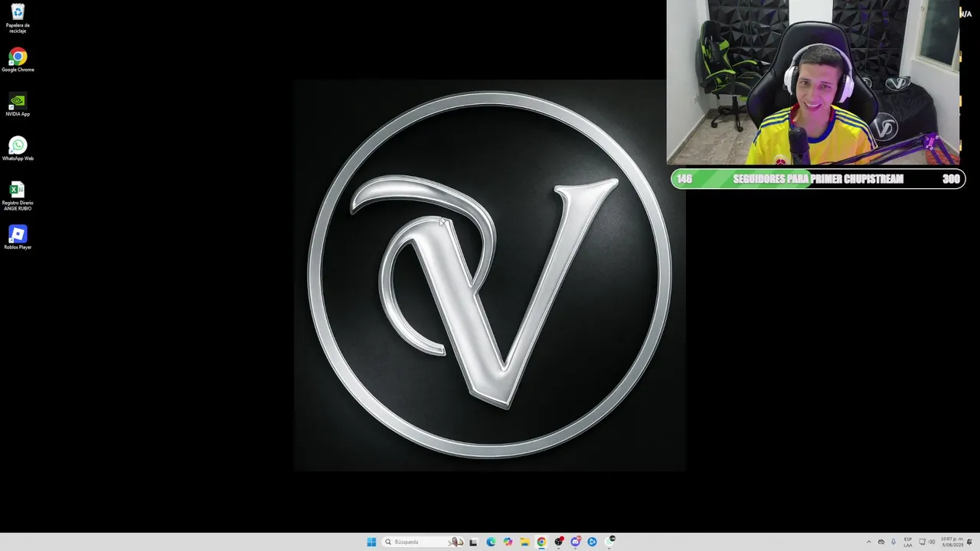Switch to Chrome in the taskbar
980x551 pixels.
(541, 542)
